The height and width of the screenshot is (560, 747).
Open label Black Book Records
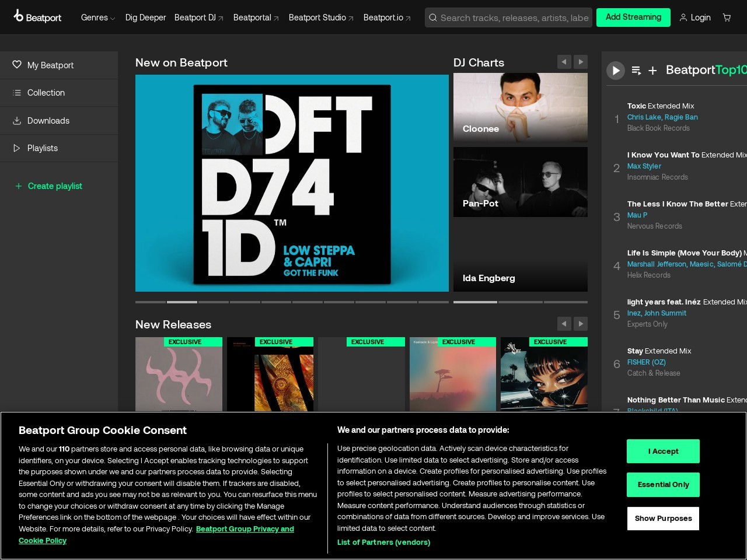658,128
